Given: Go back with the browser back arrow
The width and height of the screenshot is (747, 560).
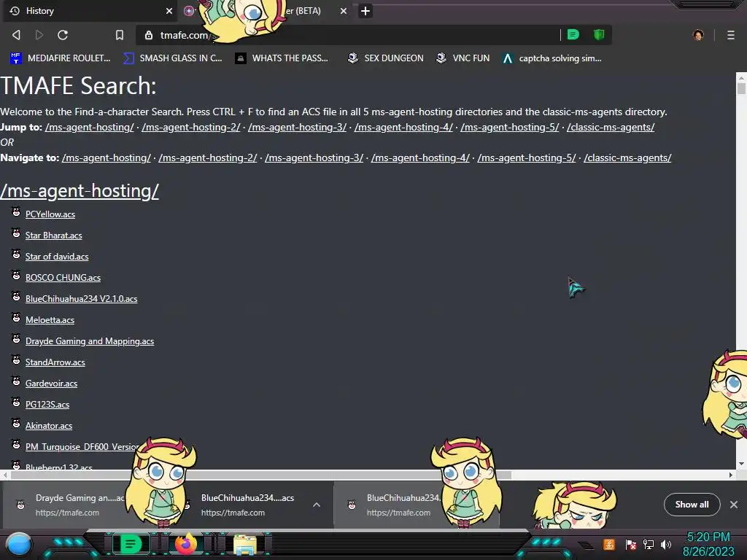Looking at the screenshot, I should tap(16, 35).
